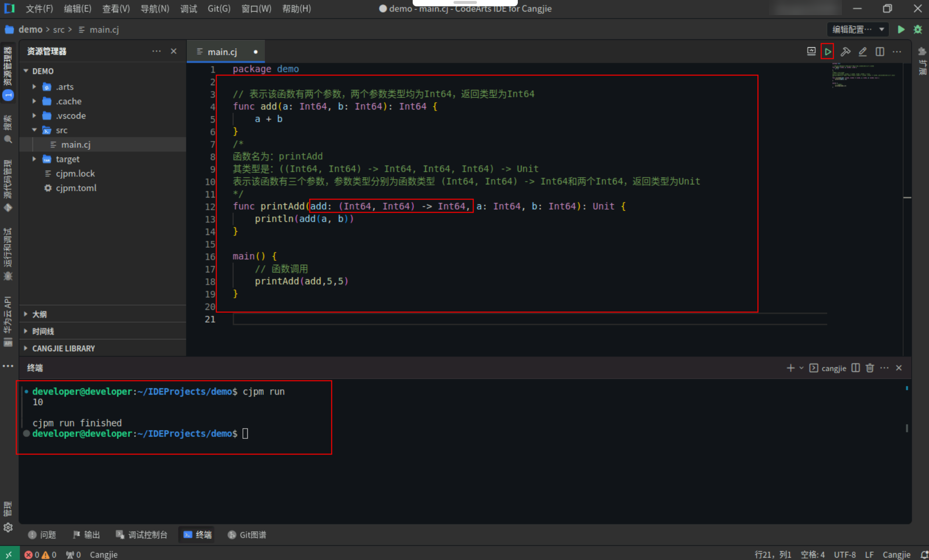Expand the timeline section
The height and width of the screenshot is (560, 929).
[103, 331]
